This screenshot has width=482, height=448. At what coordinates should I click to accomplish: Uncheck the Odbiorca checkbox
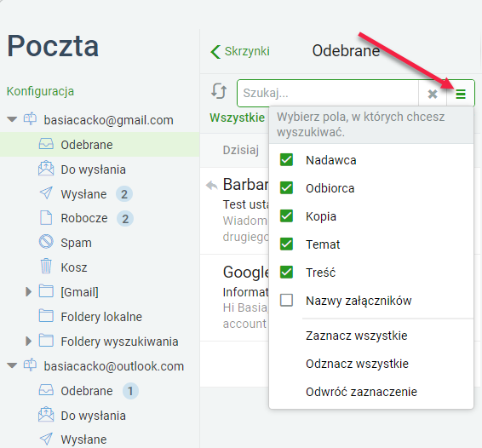[286, 188]
